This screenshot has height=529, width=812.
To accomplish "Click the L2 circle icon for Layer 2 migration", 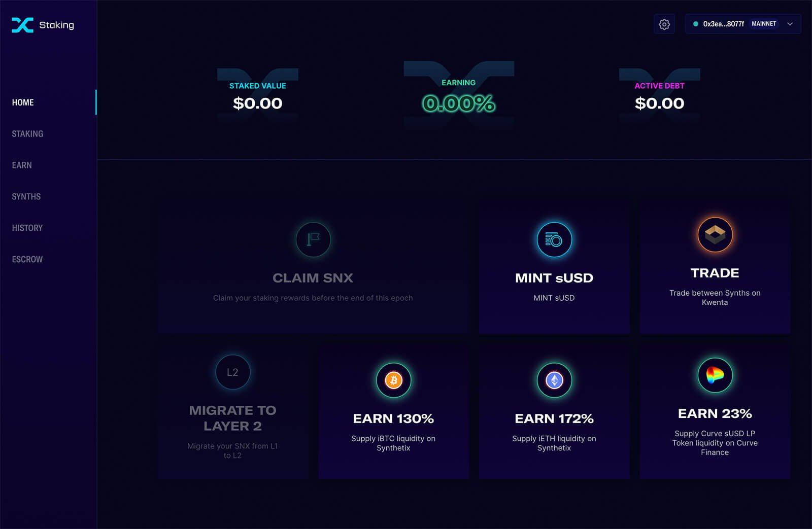I will 233,372.
